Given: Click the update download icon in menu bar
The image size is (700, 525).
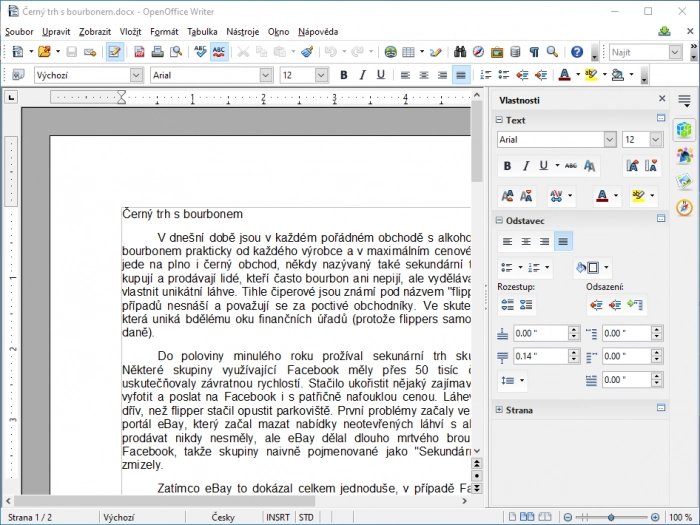Looking at the screenshot, I should (664, 31).
